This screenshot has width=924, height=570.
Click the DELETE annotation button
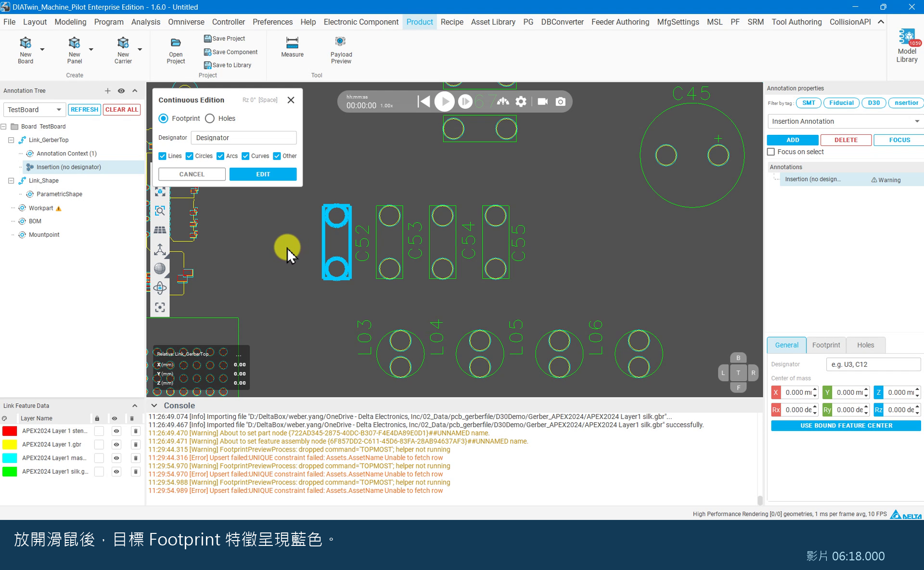pos(846,140)
